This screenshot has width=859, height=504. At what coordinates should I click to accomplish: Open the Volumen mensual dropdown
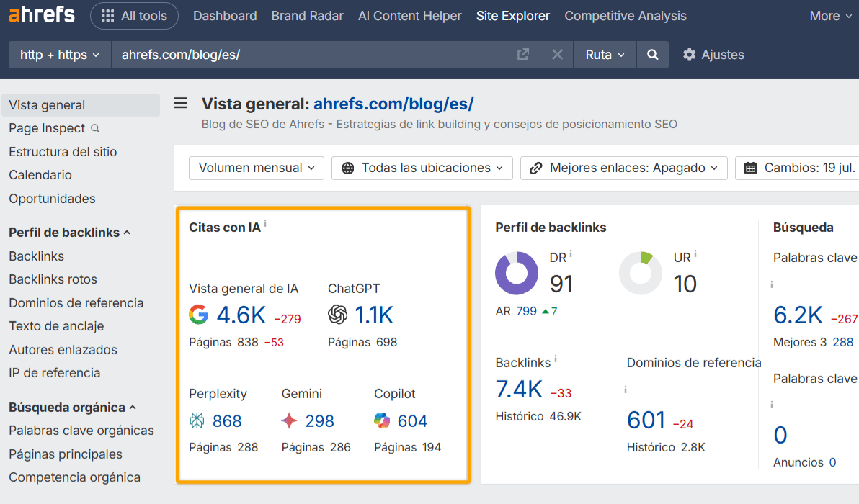coord(256,168)
